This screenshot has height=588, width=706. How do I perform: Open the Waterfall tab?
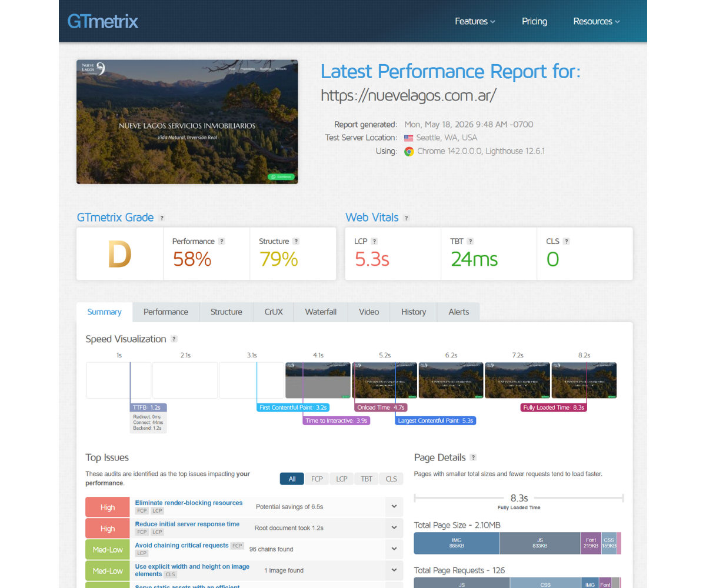click(321, 312)
